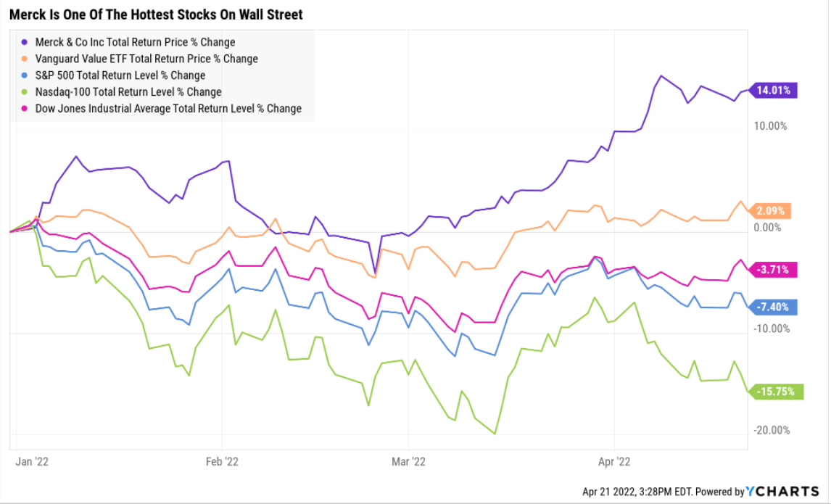Click the YCharts logo
The width and height of the screenshot is (831, 504).
tap(787, 491)
